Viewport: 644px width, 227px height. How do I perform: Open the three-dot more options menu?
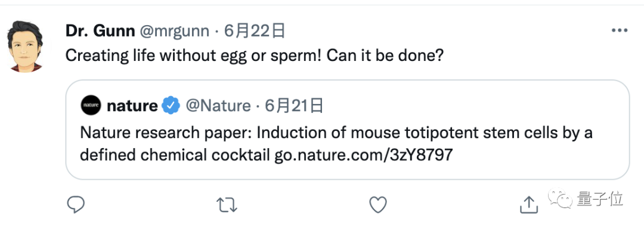[x=620, y=30]
